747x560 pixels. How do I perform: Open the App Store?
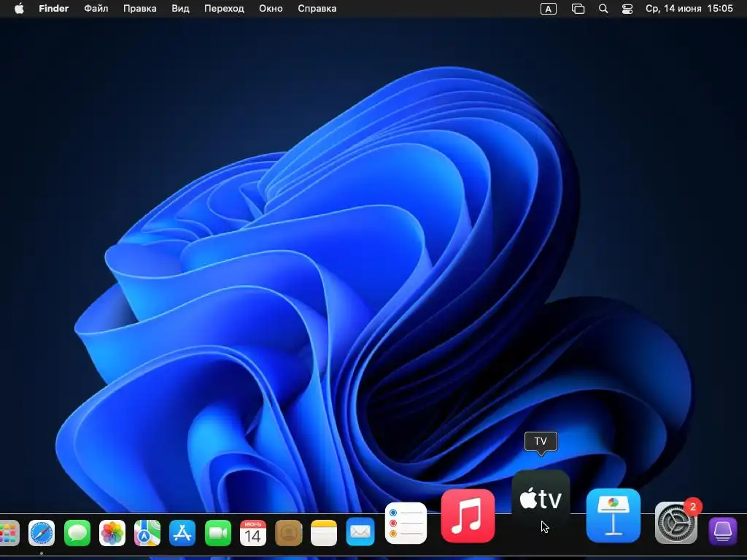[182, 532]
